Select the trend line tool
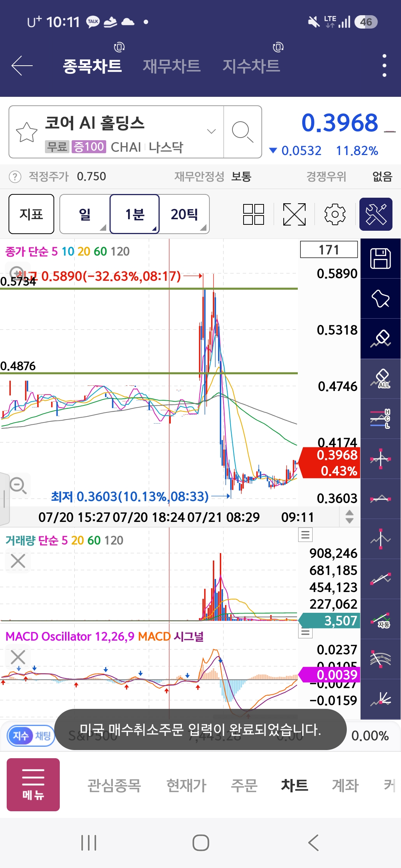This screenshot has width=401, height=868. click(381, 579)
